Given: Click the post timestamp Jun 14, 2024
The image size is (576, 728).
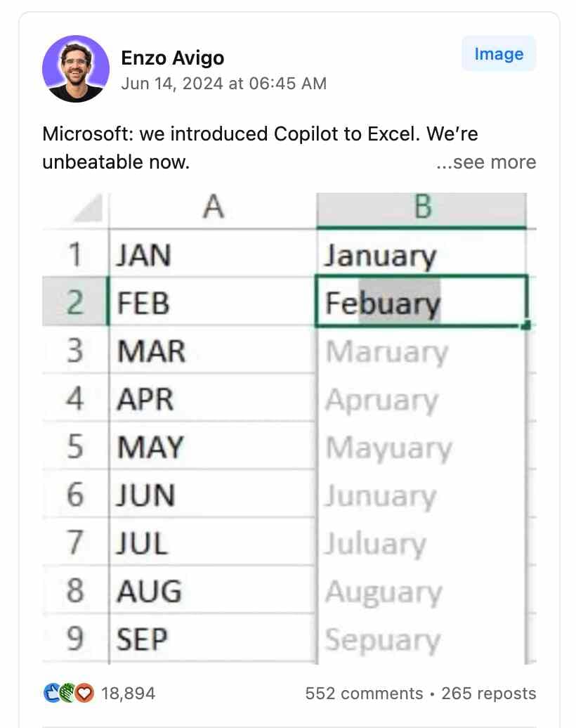Looking at the screenshot, I should pyautogui.click(x=223, y=84).
